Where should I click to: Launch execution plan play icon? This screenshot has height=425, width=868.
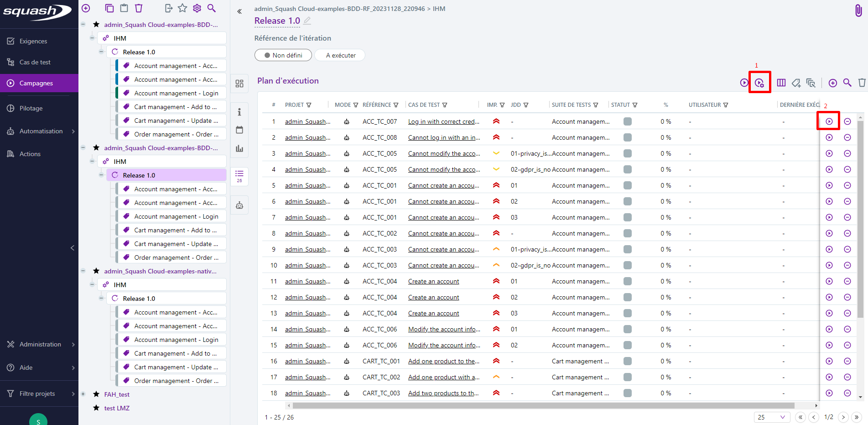point(744,83)
